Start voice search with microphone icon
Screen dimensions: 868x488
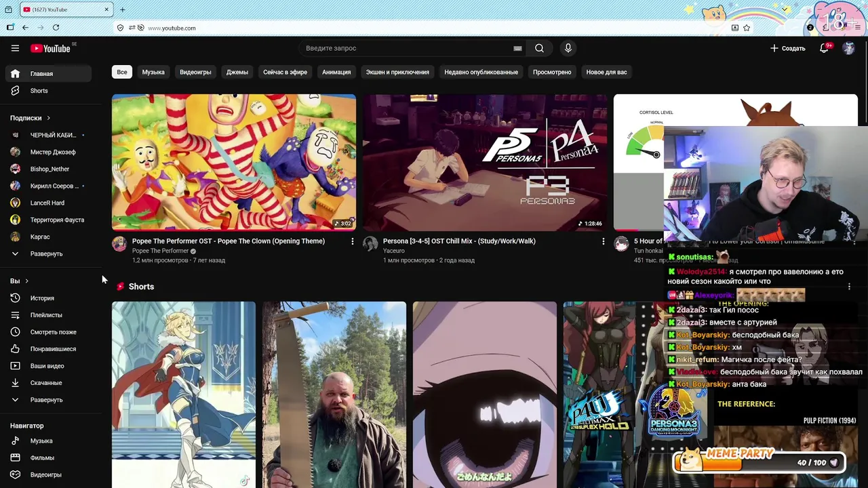pos(568,48)
